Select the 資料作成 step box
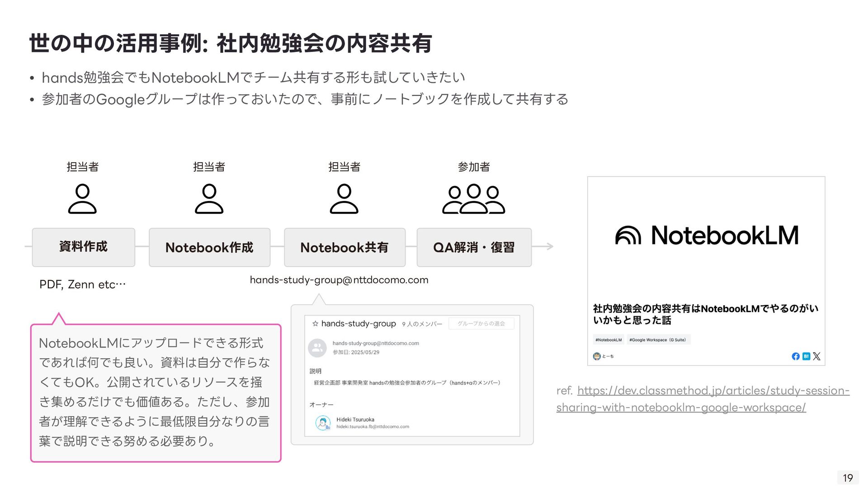Screen dimensions: 868x488 [x=84, y=247]
